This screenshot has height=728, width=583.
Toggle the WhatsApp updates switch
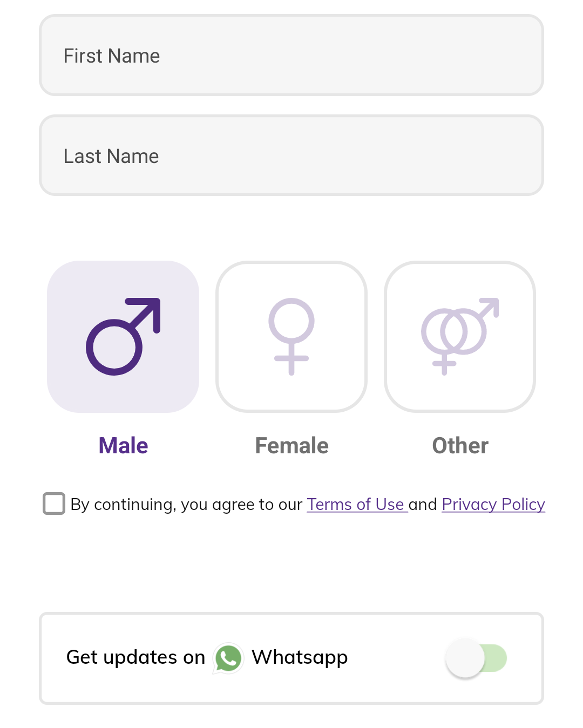pos(476,658)
